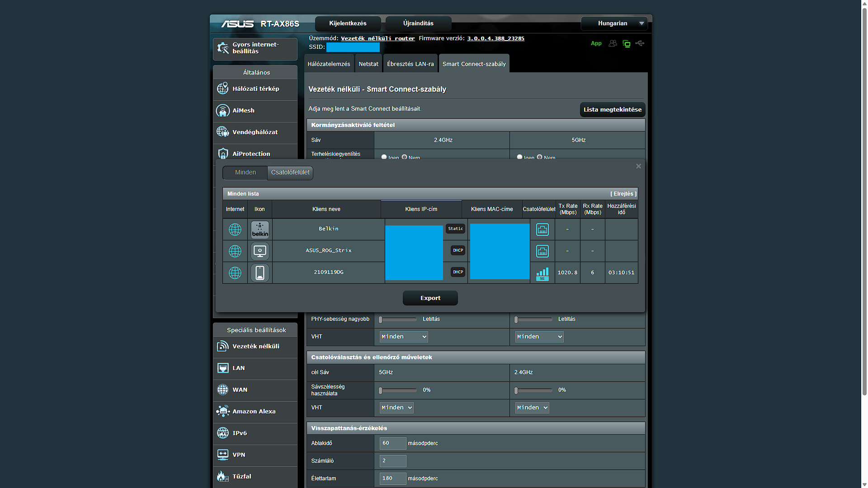Open the 2.4GHz target VHT Minden dropdown
The width and height of the screenshot is (868, 488).
pos(532,408)
